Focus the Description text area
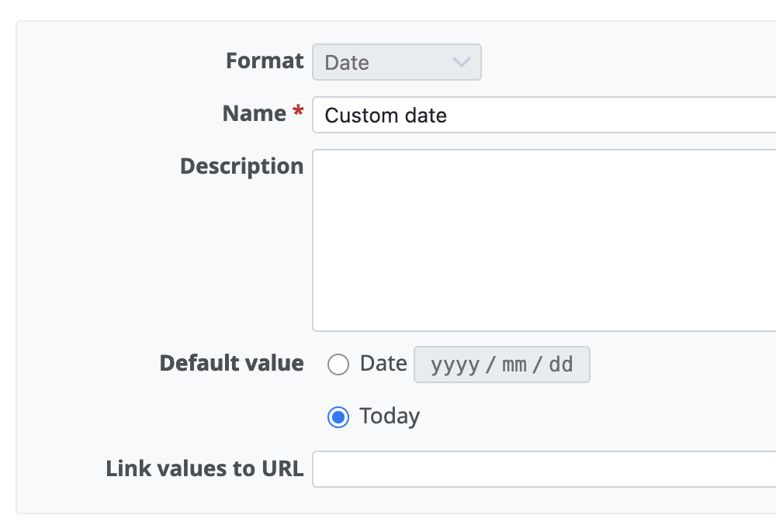The image size is (776, 532). pos(543,240)
